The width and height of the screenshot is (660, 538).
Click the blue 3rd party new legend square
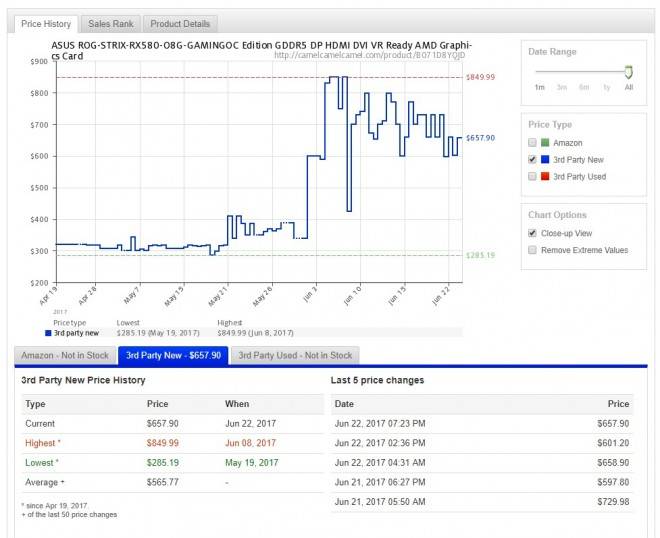pyautogui.click(x=48, y=333)
